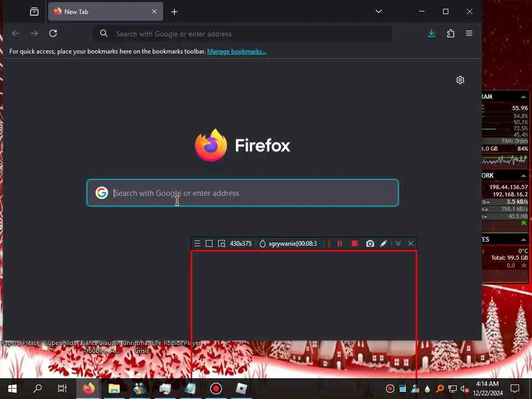Open Roblox from the taskbar
The width and height of the screenshot is (532, 399).
(241, 389)
